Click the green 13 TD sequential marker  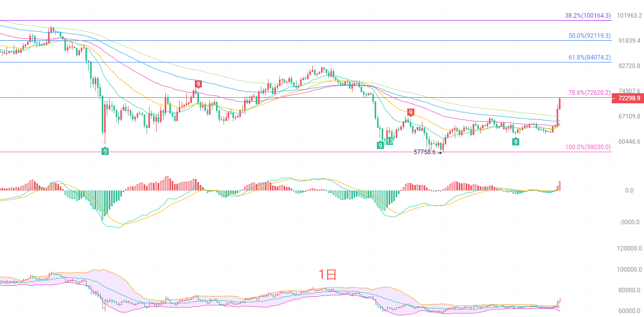point(390,142)
